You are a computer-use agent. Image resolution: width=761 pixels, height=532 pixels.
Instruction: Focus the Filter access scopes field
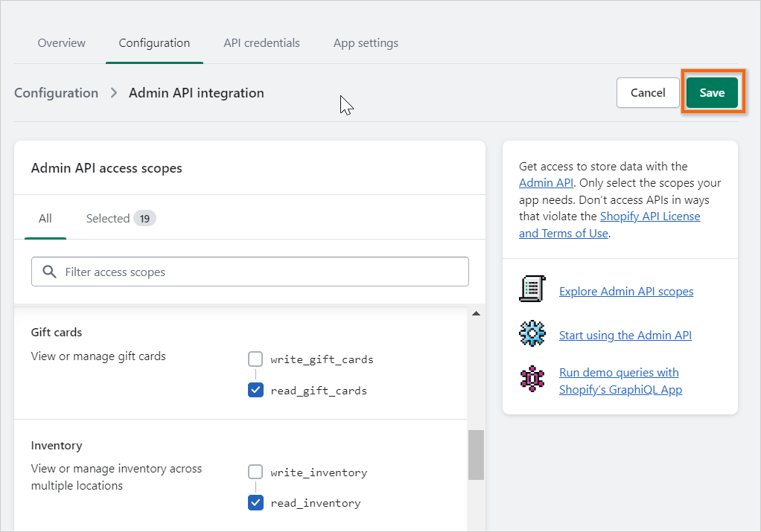pyautogui.click(x=250, y=272)
